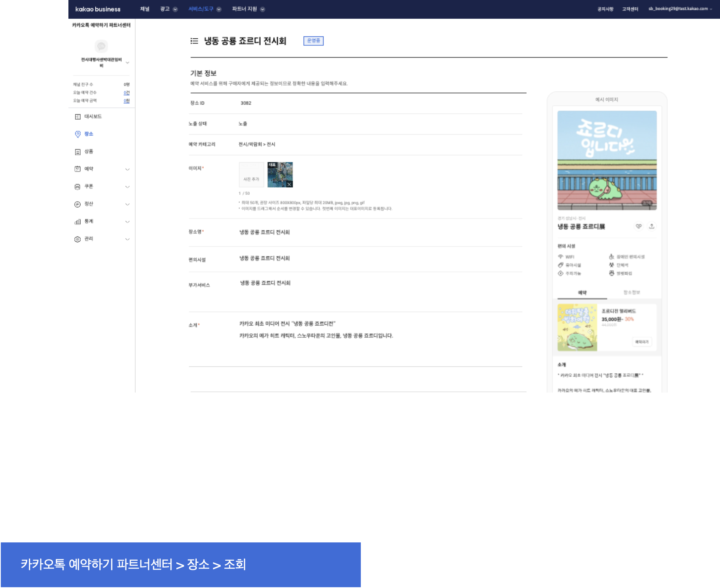
Task: Switch to the 장소 정보 tab in preview
Action: click(x=632, y=292)
